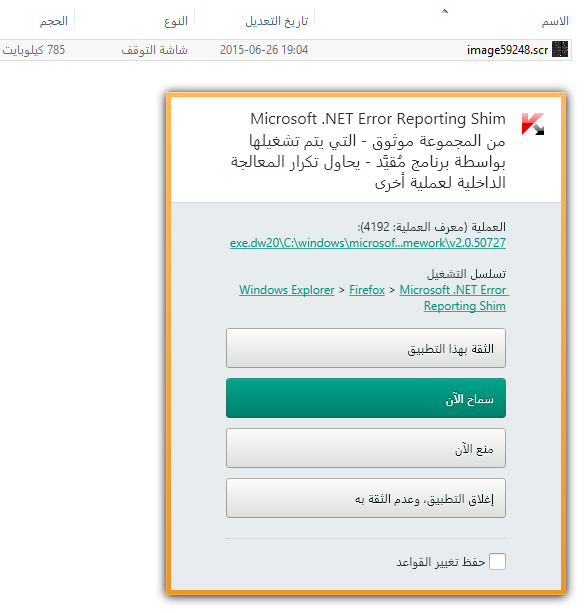This screenshot has height=613, width=584.
Task: Click the 2015-06-26 19:04 modified date cell
Action: point(264,50)
